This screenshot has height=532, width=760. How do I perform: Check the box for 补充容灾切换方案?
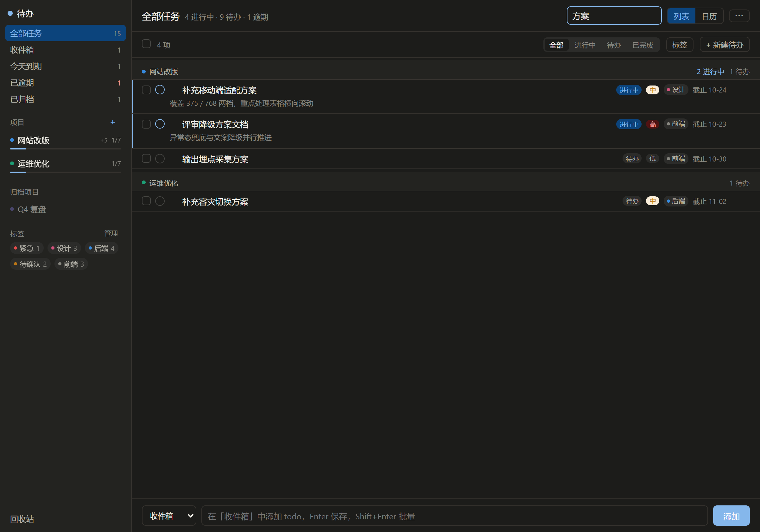click(146, 201)
